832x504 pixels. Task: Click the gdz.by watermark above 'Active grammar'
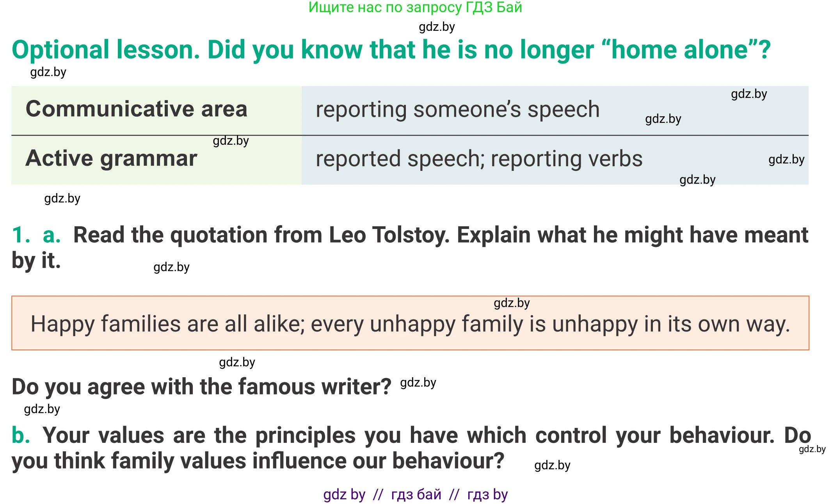[x=231, y=141]
